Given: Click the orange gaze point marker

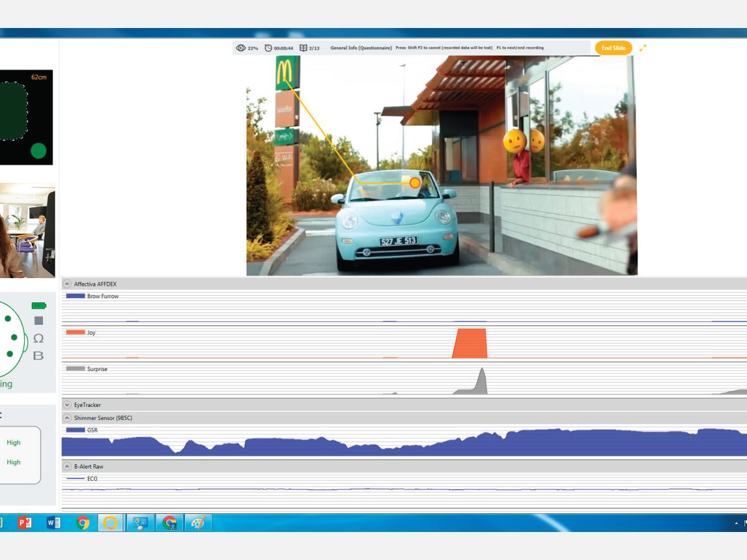Looking at the screenshot, I should click(415, 183).
